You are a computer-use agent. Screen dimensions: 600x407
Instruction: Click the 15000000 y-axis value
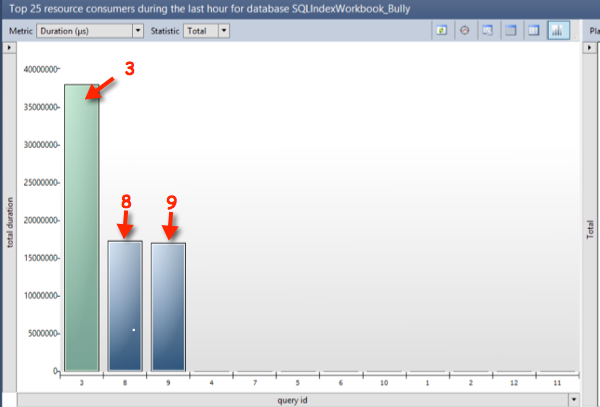click(41, 258)
